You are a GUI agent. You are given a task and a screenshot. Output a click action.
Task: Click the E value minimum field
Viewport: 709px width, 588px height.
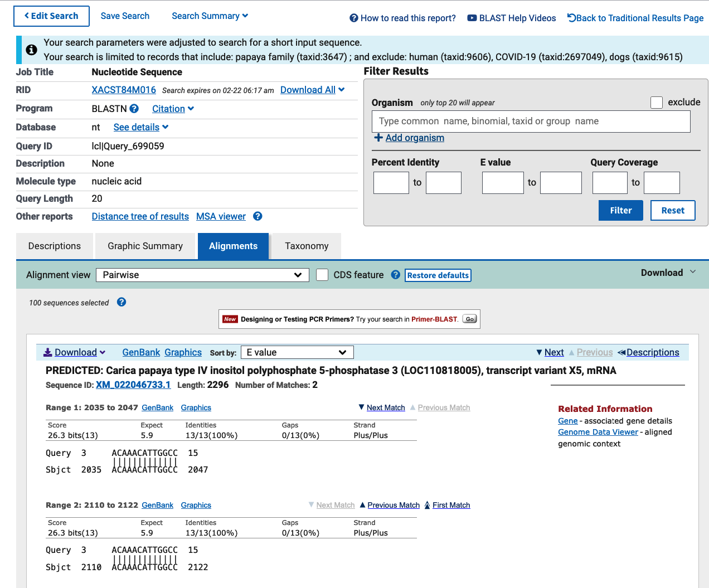coord(503,182)
